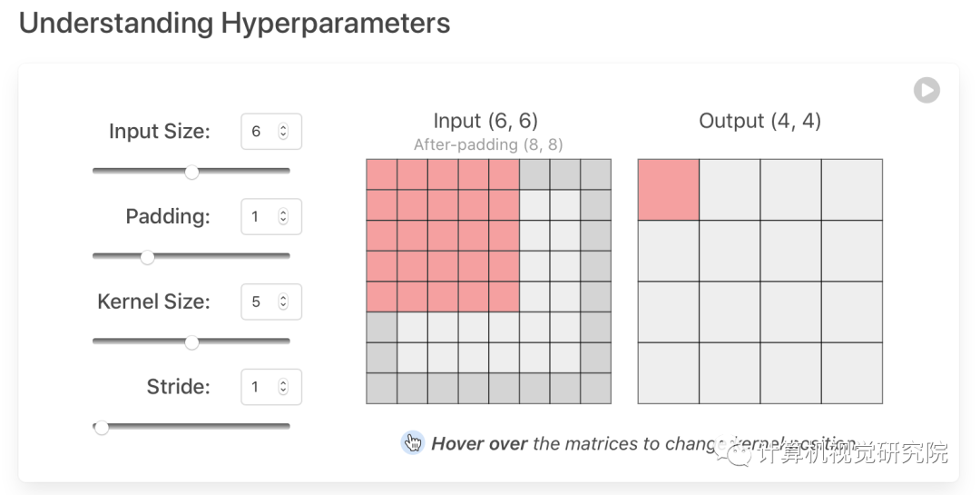
Task: Click the highlighted top-left output cell
Action: tap(668, 190)
